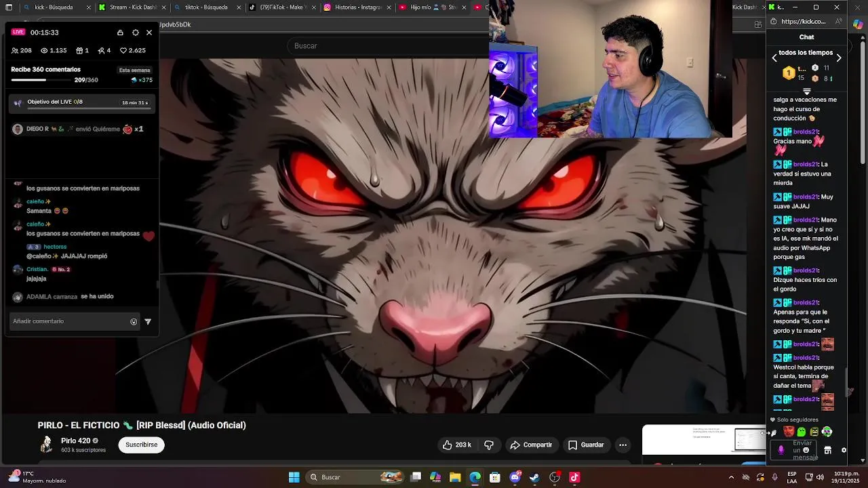
Task: Open the 'Esta semana' period selector
Action: (x=134, y=70)
